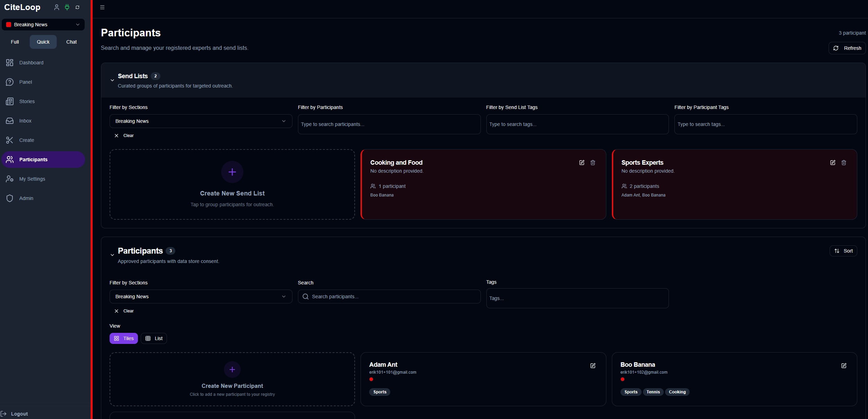Open Create in the sidebar
The width and height of the screenshot is (868, 419).
43,140
